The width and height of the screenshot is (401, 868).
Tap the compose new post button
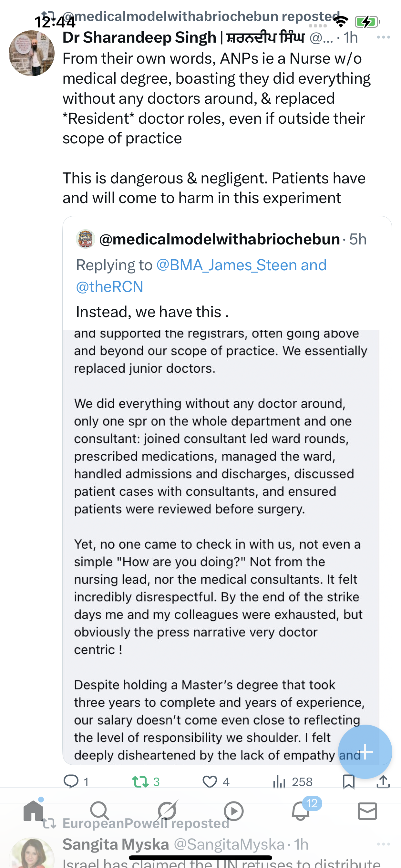click(x=365, y=752)
